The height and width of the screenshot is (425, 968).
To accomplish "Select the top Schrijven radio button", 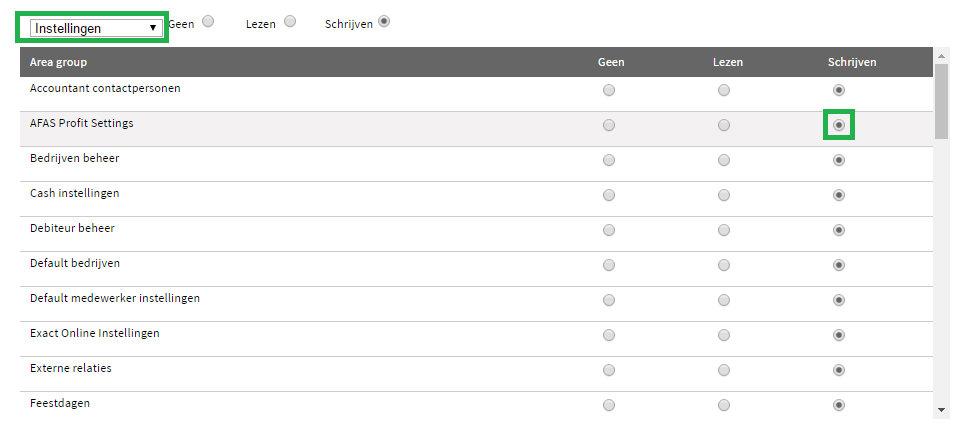I will [384, 22].
